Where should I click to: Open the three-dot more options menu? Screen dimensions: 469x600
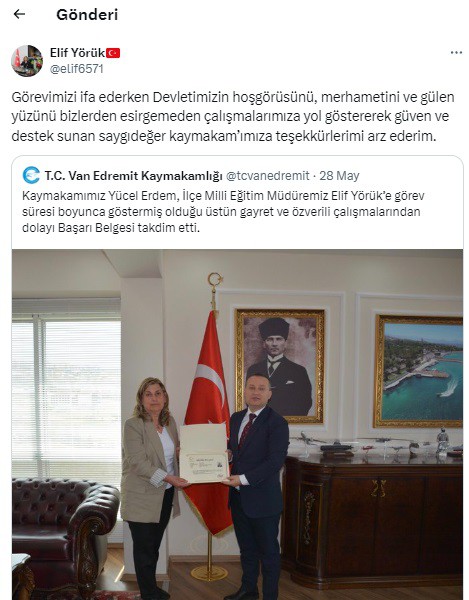[x=456, y=53]
